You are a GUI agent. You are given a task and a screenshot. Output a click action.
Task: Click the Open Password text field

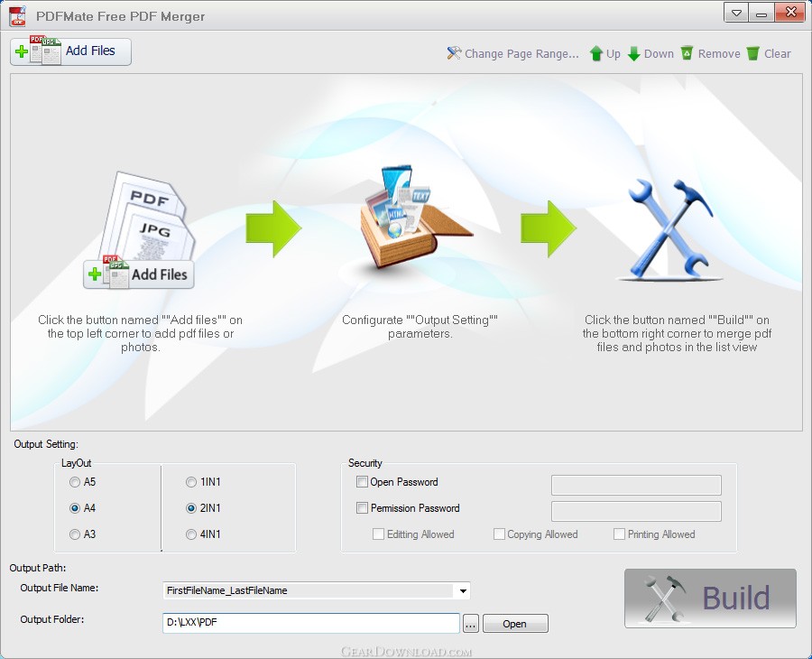[636, 486]
